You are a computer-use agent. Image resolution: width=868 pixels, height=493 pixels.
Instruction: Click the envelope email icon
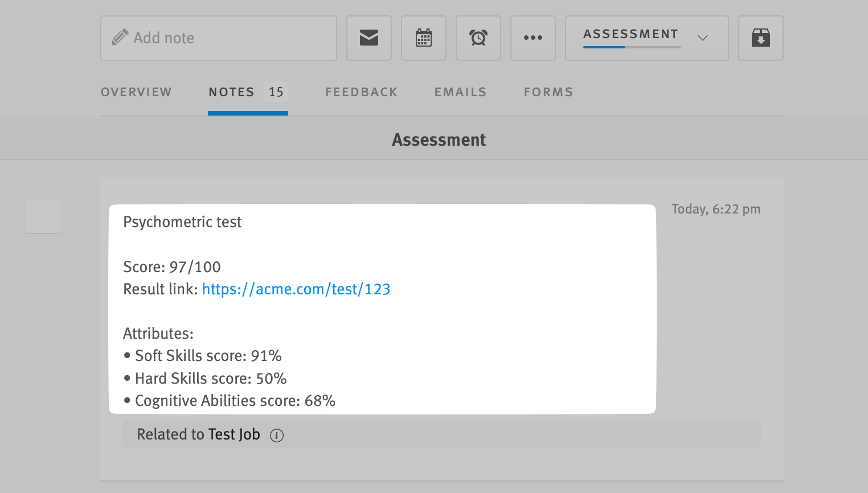pos(369,38)
